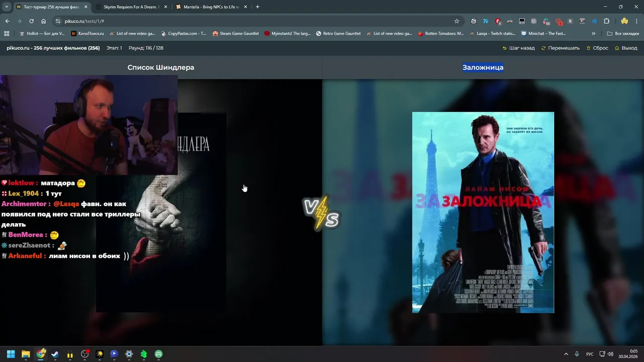
Task: Close the Skyrim Requiem tab
Action: pyautogui.click(x=166, y=7)
